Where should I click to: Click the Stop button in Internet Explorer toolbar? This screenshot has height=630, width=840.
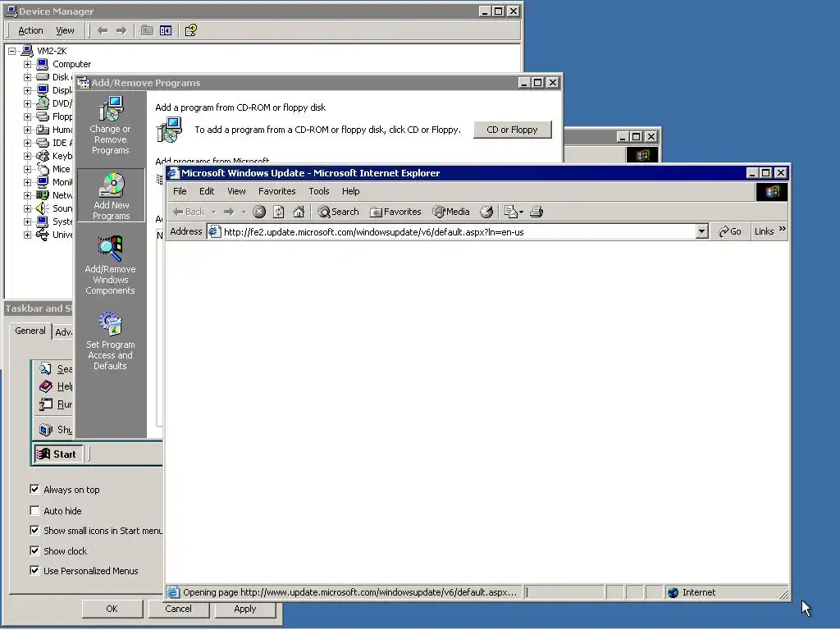[259, 212]
